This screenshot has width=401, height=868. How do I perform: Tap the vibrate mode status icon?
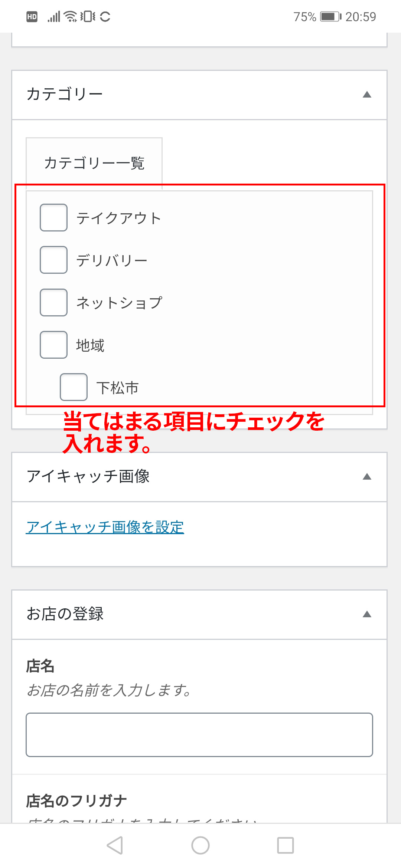pyautogui.click(x=88, y=17)
